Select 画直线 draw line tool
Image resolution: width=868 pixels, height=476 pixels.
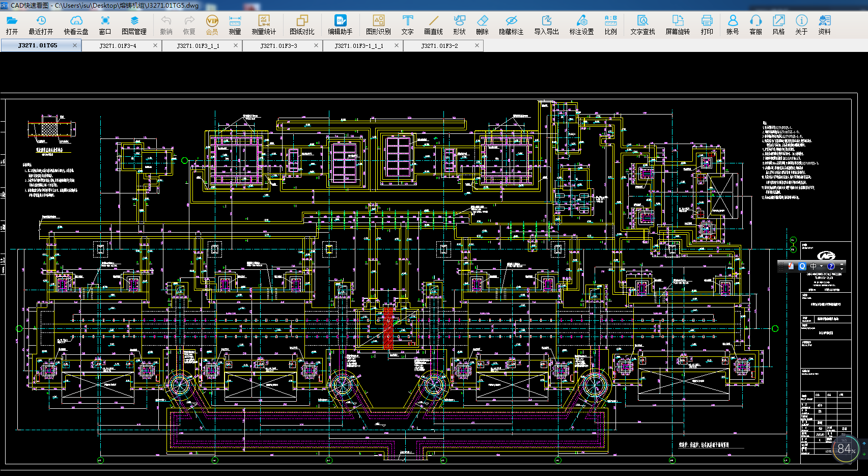433,25
